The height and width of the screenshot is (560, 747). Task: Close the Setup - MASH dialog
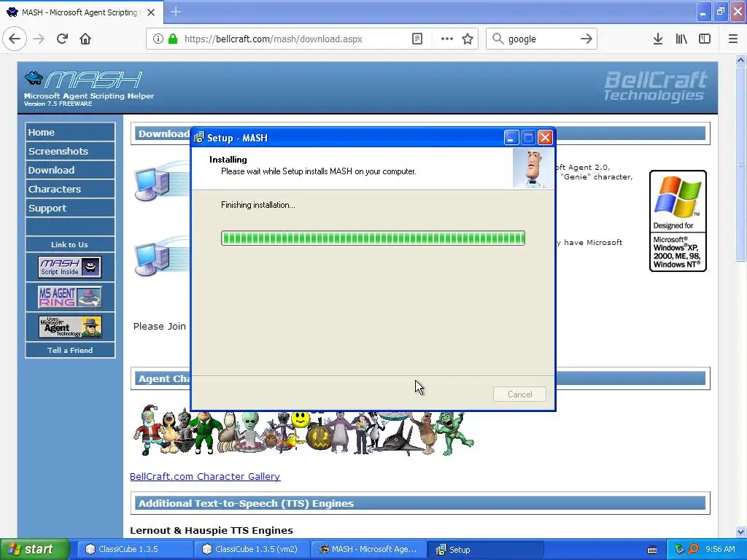coord(545,138)
